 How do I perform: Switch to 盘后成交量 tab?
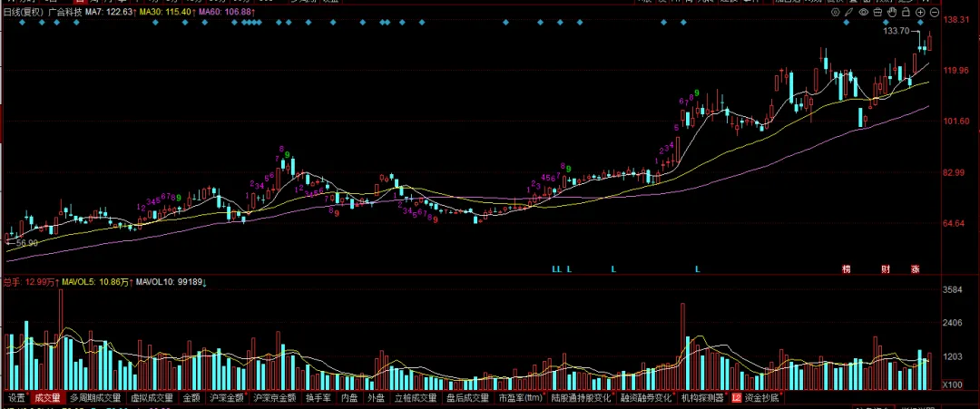point(467,398)
